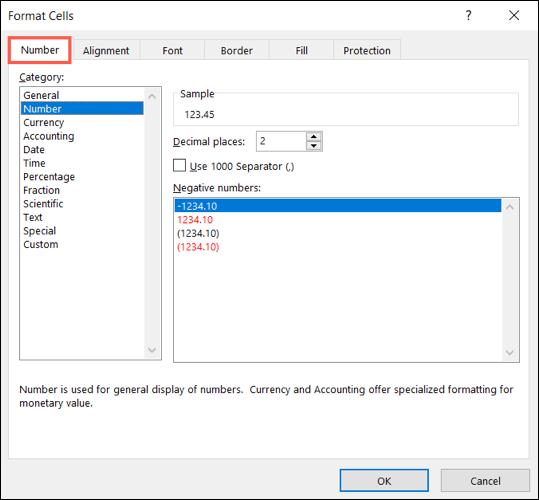Decrease the decimal places with down arrow
Image resolution: width=539 pixels, height=500 pixels.
coord(314,146)
